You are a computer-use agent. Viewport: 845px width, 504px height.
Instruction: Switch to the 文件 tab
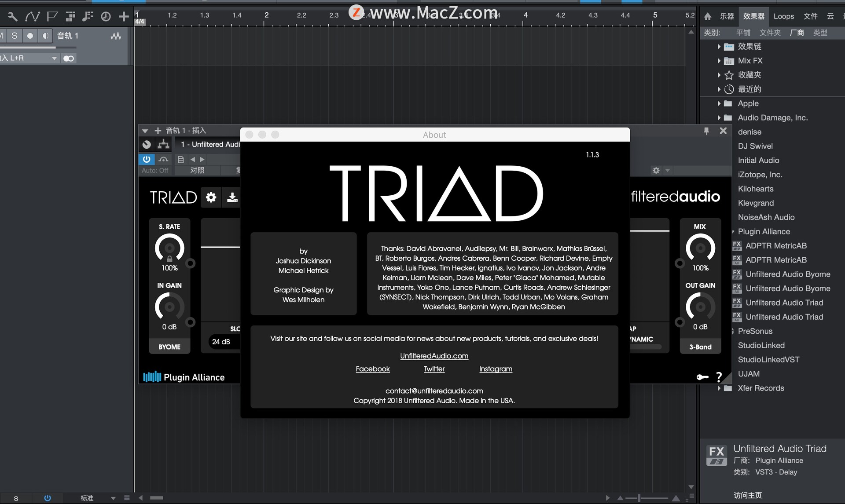click(x=810, y=16)
